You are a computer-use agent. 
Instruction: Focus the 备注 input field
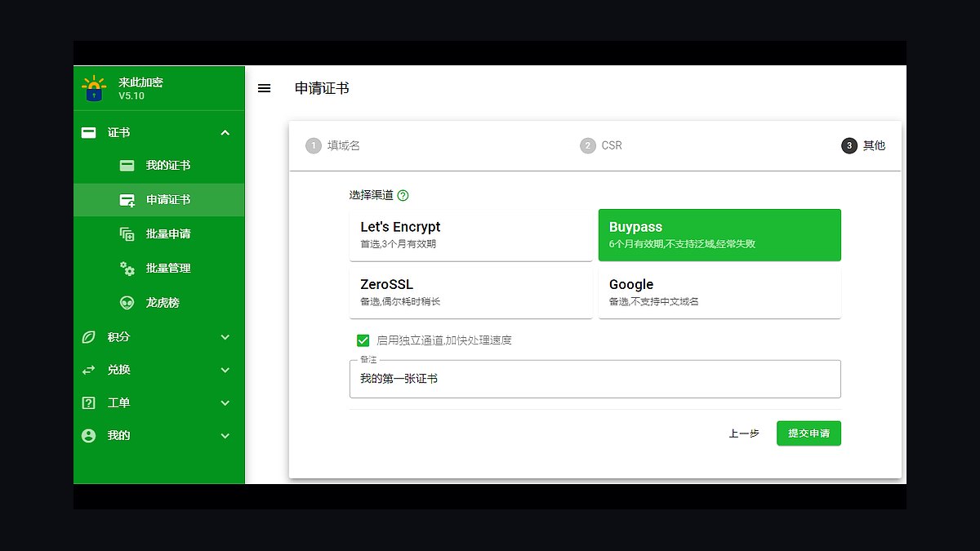tap(595, 379)
